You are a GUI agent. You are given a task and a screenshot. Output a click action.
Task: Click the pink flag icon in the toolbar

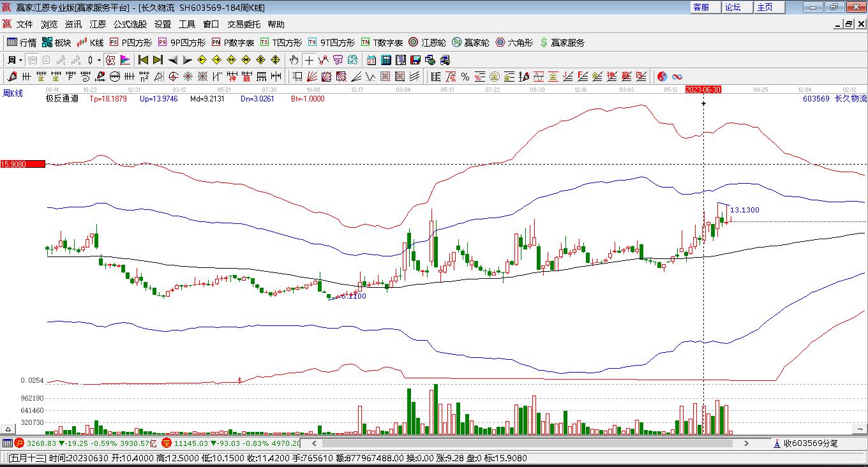coord(125,60)
